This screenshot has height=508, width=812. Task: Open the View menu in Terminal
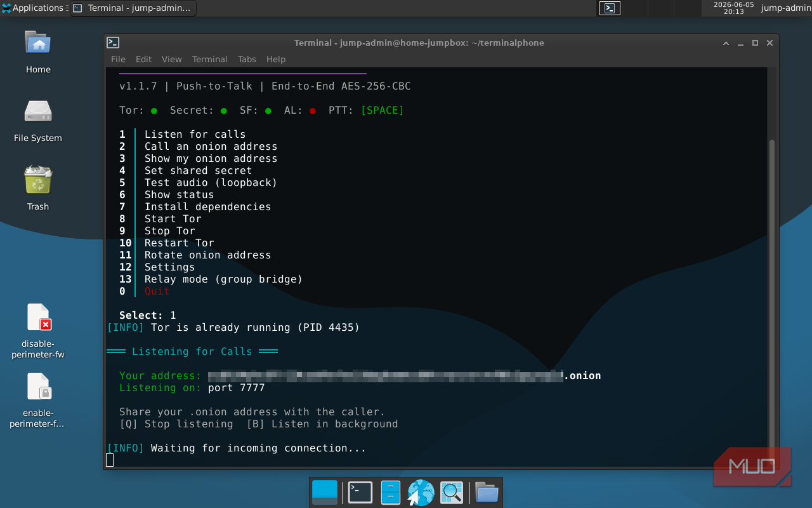(171, 59)
